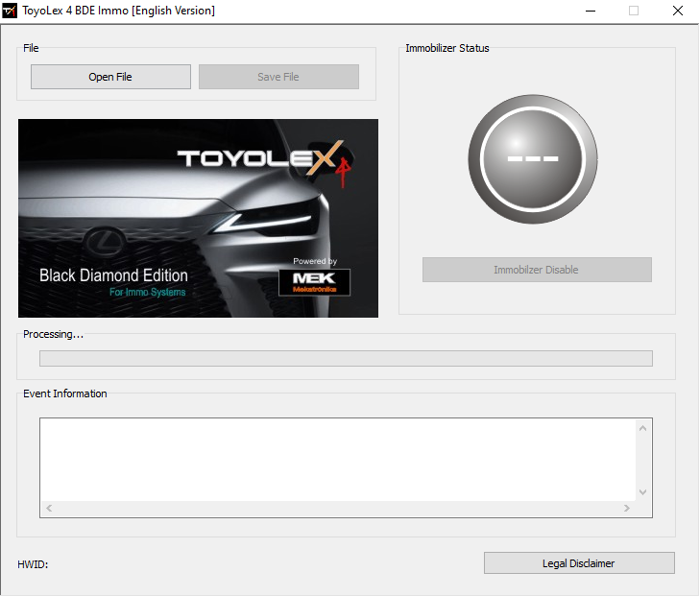
Task: Click inside the Event Information text box
Action: [x=336, y=459]
